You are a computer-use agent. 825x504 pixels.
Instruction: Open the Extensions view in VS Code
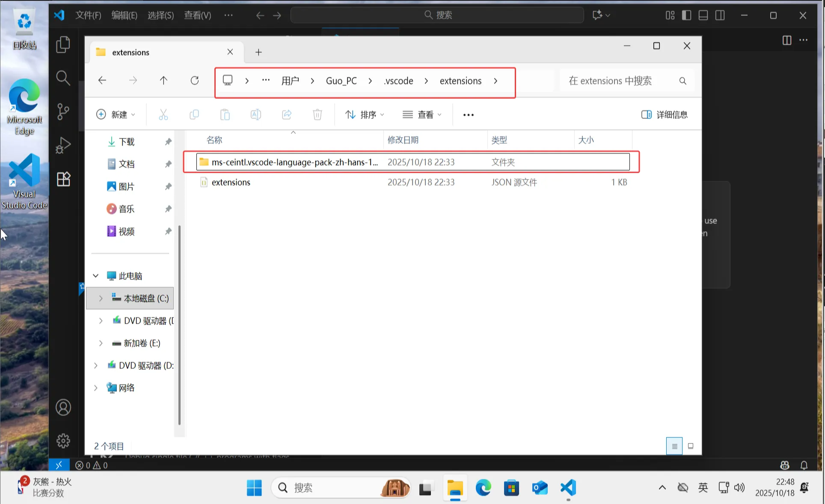[63, 179]
